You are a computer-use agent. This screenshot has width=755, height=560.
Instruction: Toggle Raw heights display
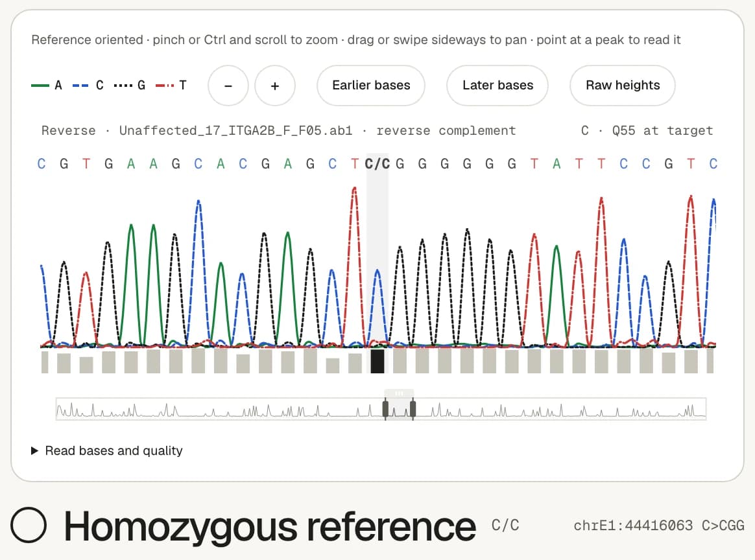coord(623,86)
